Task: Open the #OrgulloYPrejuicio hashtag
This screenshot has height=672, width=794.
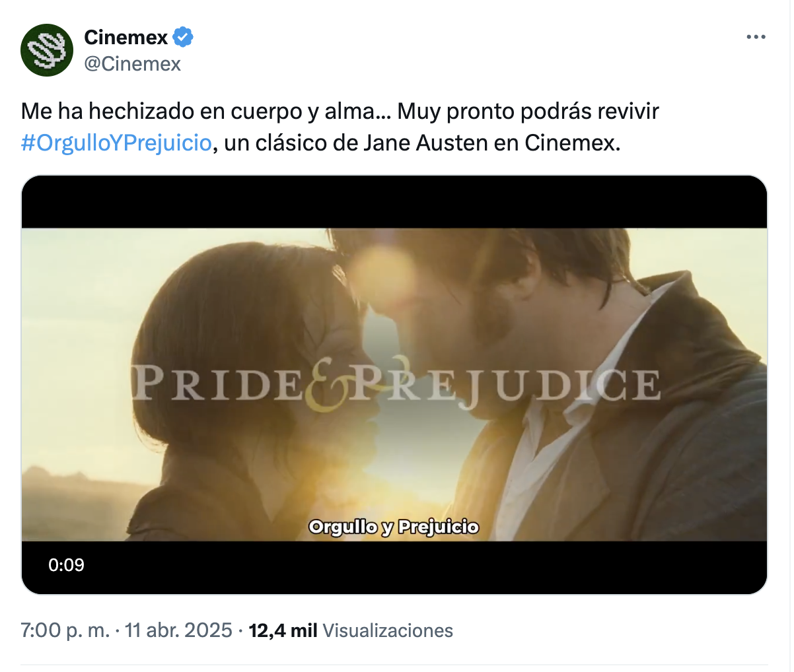Action: point(116,143)
